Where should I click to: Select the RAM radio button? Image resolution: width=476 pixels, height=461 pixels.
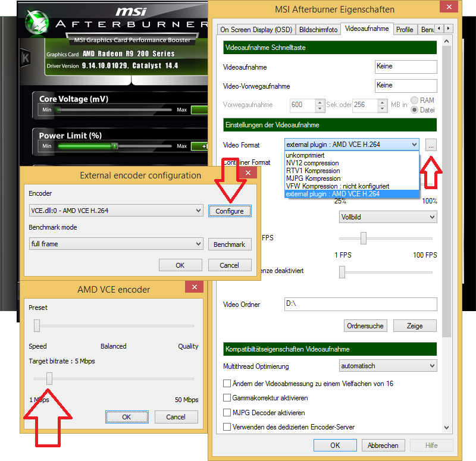coord(414,100)
